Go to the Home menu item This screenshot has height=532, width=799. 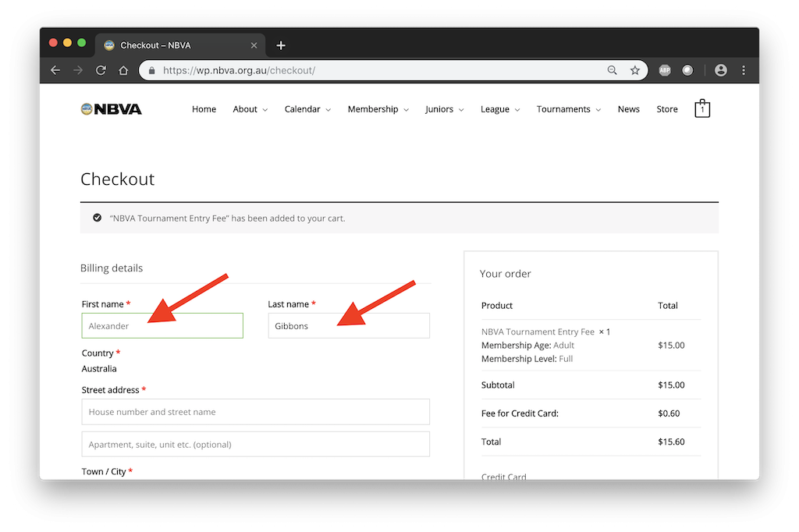click(204, 109)
